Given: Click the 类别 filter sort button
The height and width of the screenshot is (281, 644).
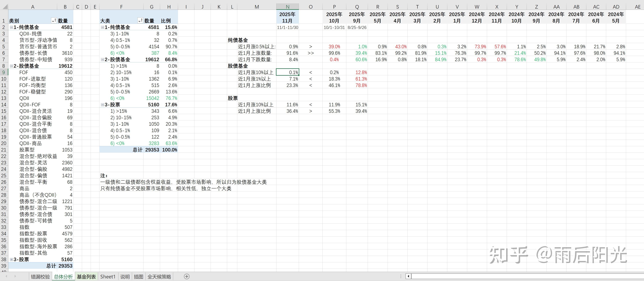Looking at the screenshot, I should click(x=54, y=21).
